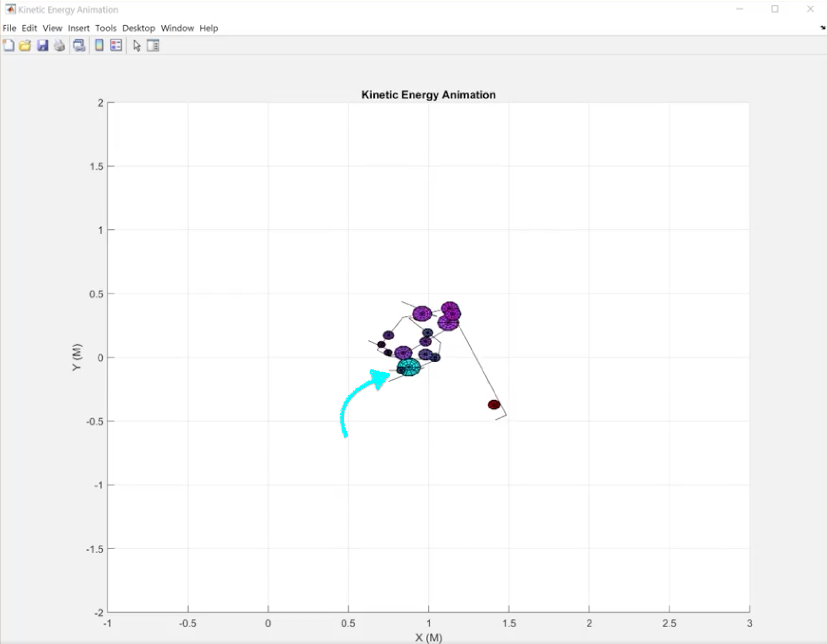This screenshot has width=827, height=644.
Task: Click the New Figure toolbar icon
Action: (9, 45)
